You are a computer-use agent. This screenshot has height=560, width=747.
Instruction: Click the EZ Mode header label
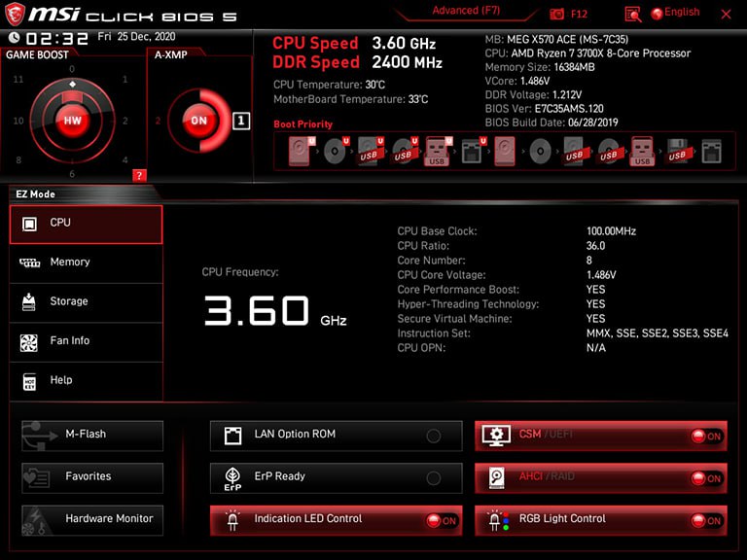coord(35,194)
